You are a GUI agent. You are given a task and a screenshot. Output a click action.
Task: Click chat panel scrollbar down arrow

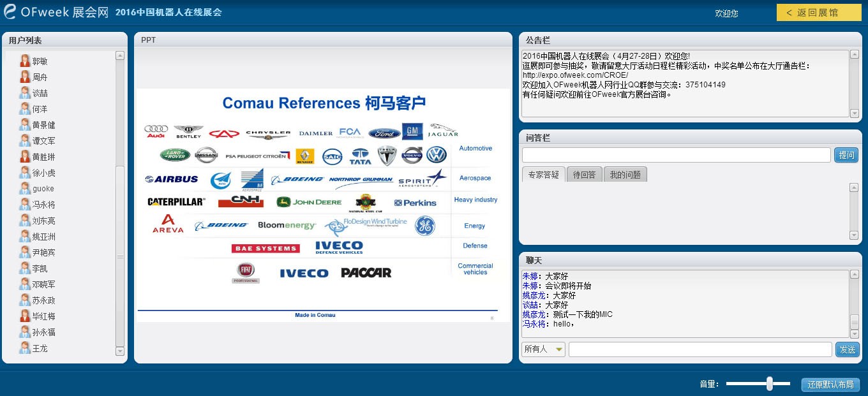tap(855, 334)
